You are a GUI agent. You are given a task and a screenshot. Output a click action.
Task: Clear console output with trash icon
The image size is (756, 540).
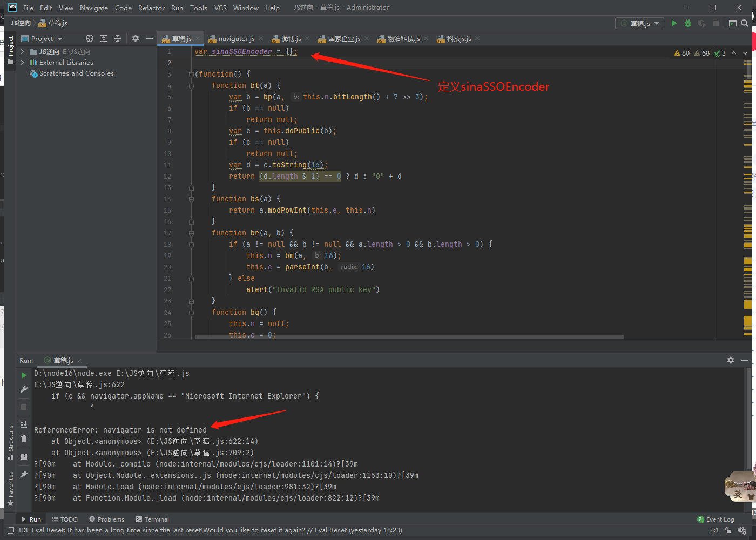click(x=24, y=439)
